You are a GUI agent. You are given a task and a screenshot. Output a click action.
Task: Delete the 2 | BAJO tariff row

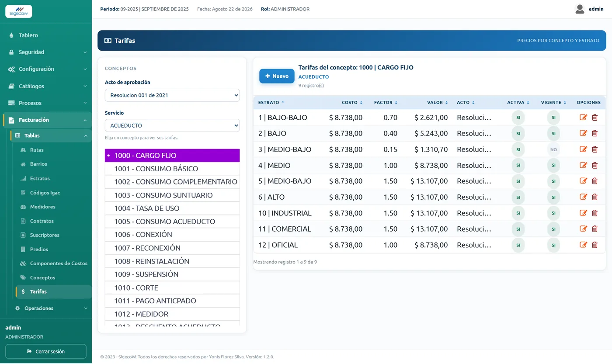(x=595, y=133)
